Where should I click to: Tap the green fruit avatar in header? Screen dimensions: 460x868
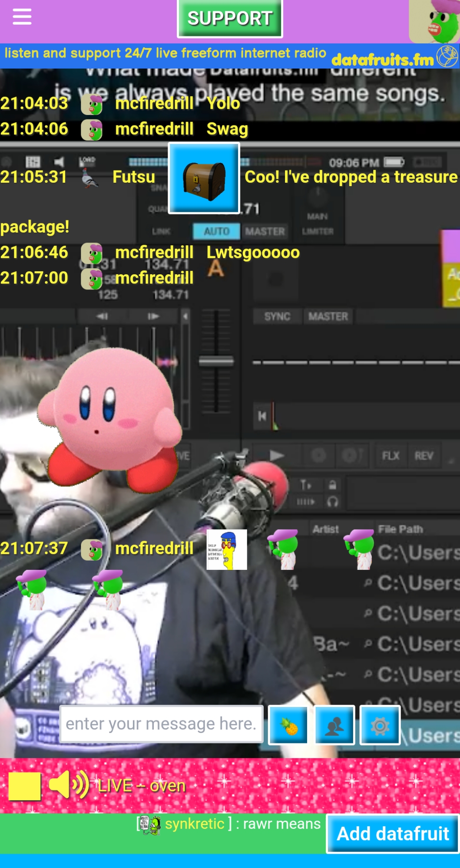[x=434, y=21]
